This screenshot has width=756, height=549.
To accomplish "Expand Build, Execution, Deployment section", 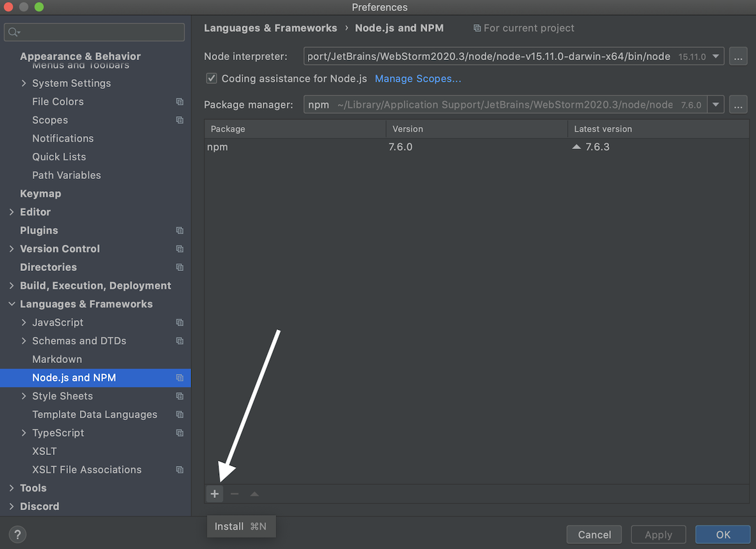I will (x=12, y=285).
